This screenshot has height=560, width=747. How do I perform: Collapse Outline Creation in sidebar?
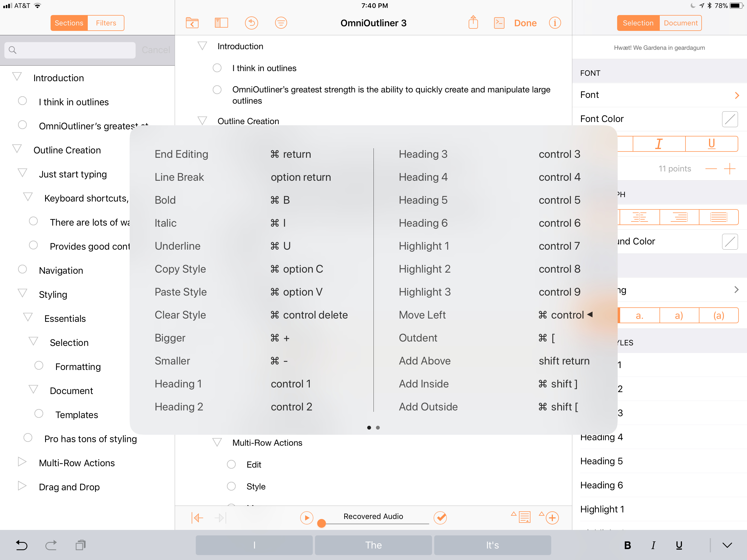pos(17,148)
